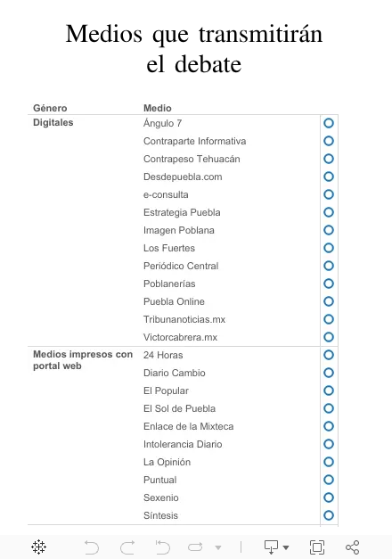Click the Revert icon in toolbar
392x559 pixels.
163,547
